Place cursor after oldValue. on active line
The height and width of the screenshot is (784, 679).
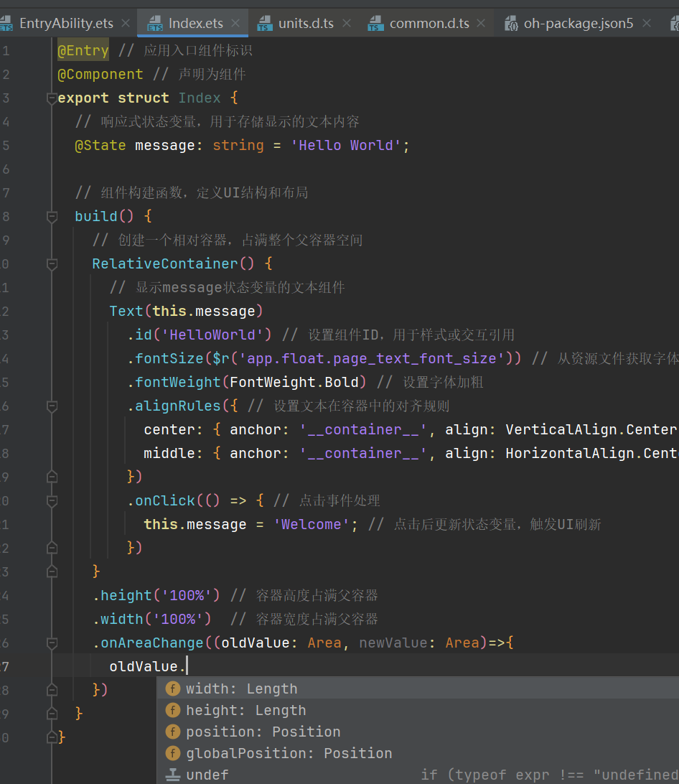(x=187, y=666)
